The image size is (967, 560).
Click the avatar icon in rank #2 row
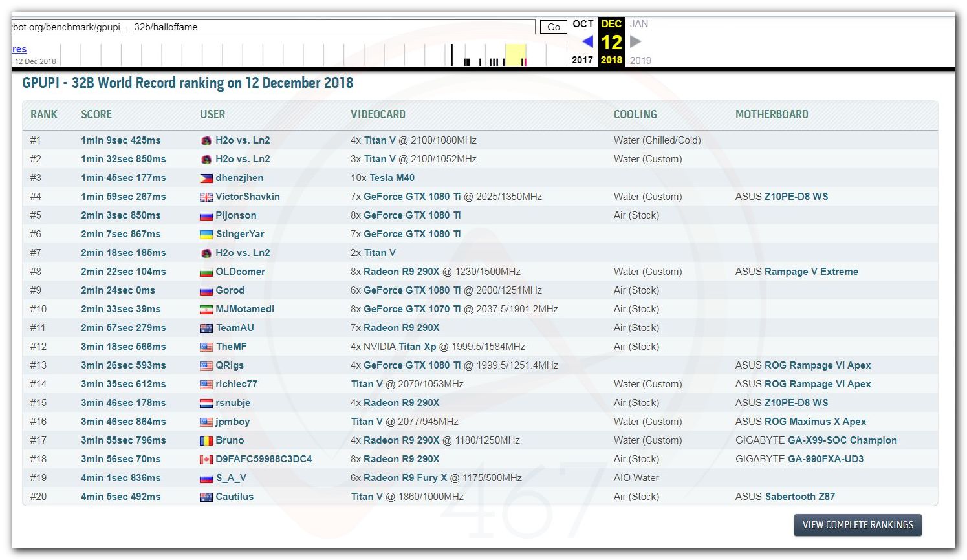206,159
